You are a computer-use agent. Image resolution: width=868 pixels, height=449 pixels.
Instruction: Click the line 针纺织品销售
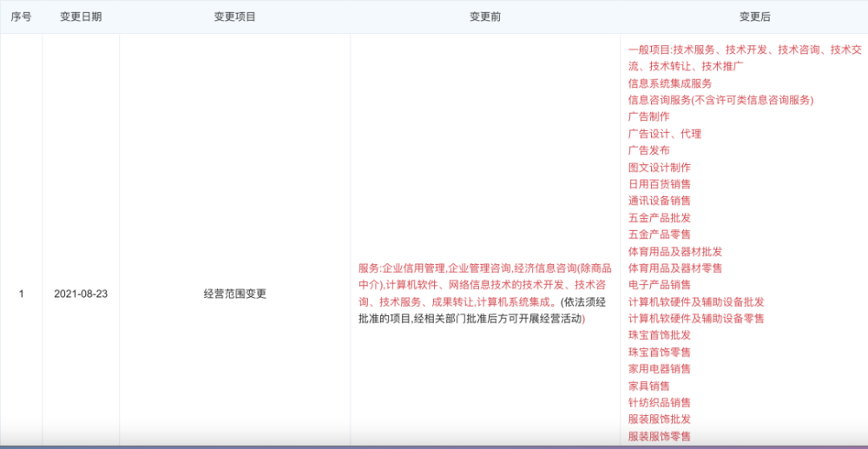(x=660, y=402)
